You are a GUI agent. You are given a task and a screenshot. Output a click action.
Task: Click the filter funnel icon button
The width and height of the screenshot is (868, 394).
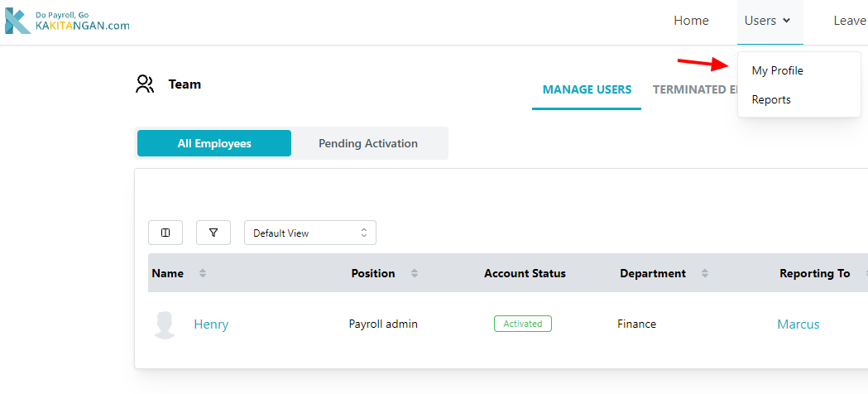pos(213,233)
